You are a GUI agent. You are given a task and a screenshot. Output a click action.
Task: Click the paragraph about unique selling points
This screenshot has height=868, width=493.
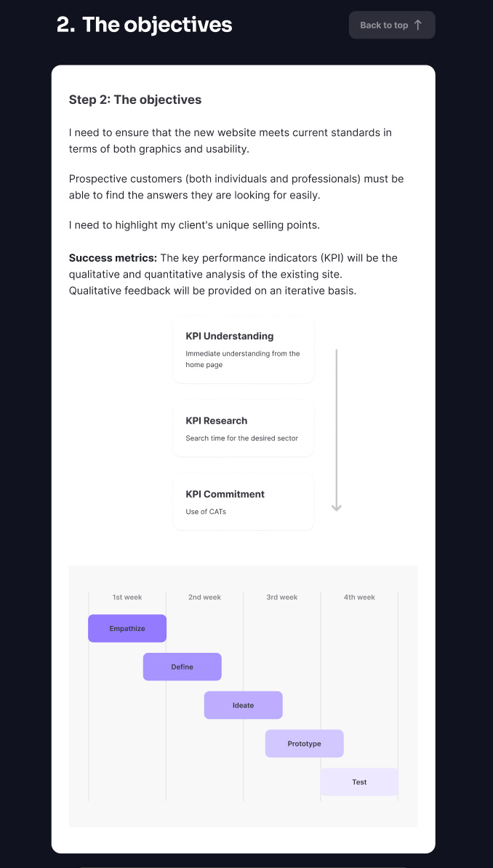tap(194, 225)
